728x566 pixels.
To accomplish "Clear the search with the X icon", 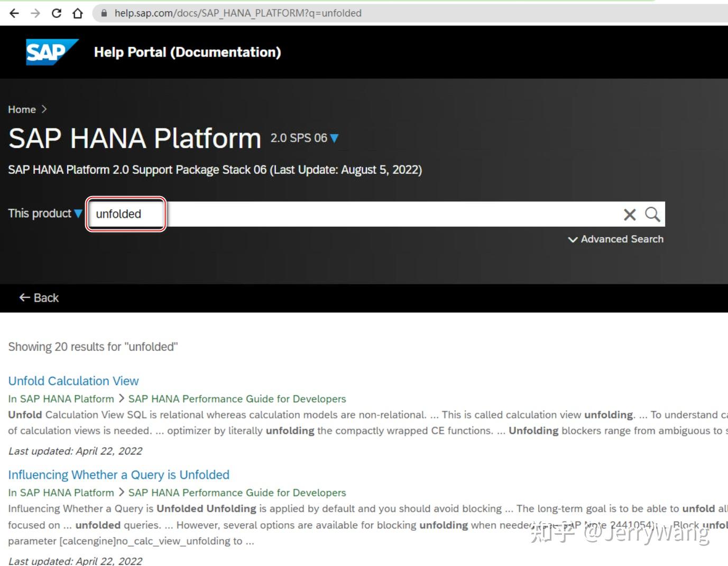I will pyautogui.click(x=629, y=214).
